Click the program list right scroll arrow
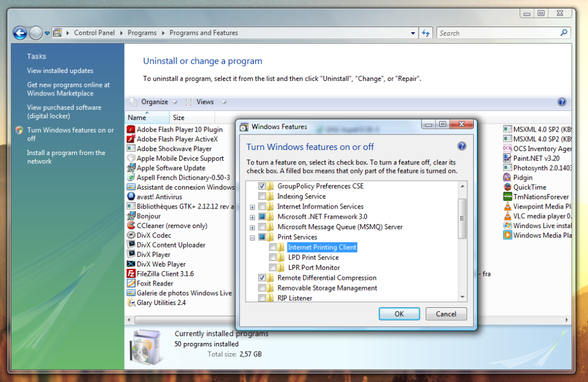This screenshot has height=382, width=588. click(567, 320)
